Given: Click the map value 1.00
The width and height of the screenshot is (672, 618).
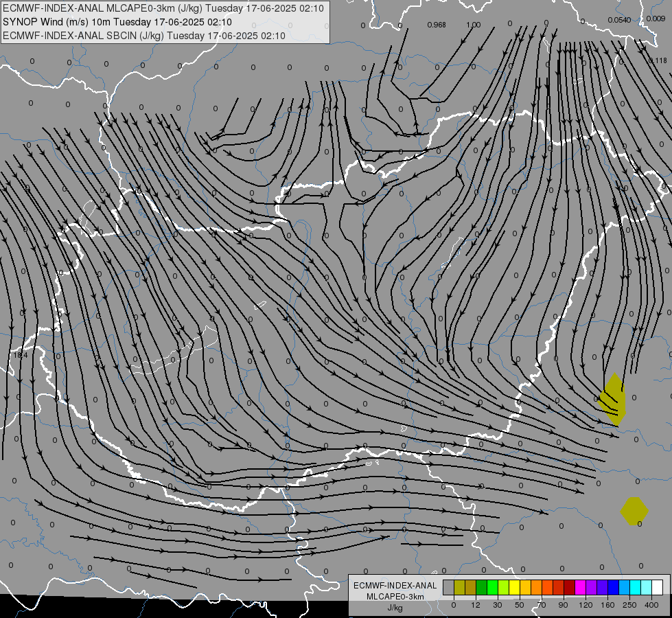Looking at the screenshot, I should pyautogui.click(x=473, y=25).
